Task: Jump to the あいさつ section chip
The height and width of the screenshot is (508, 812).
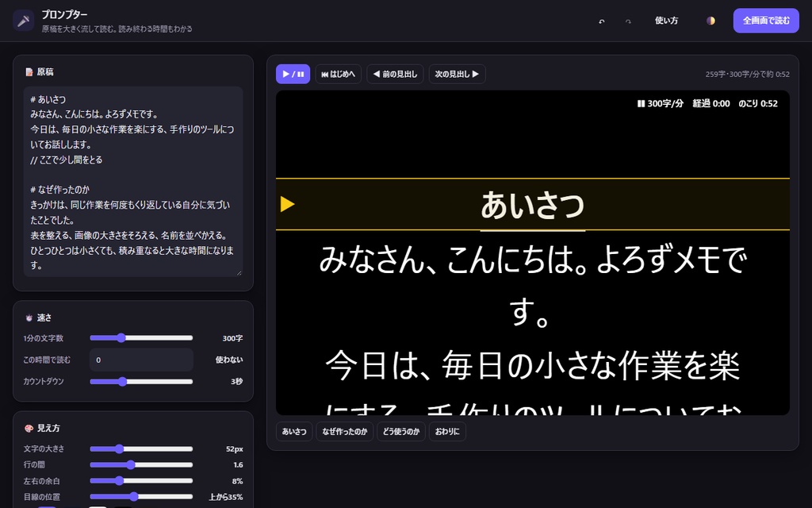Action: pos(294,431)
